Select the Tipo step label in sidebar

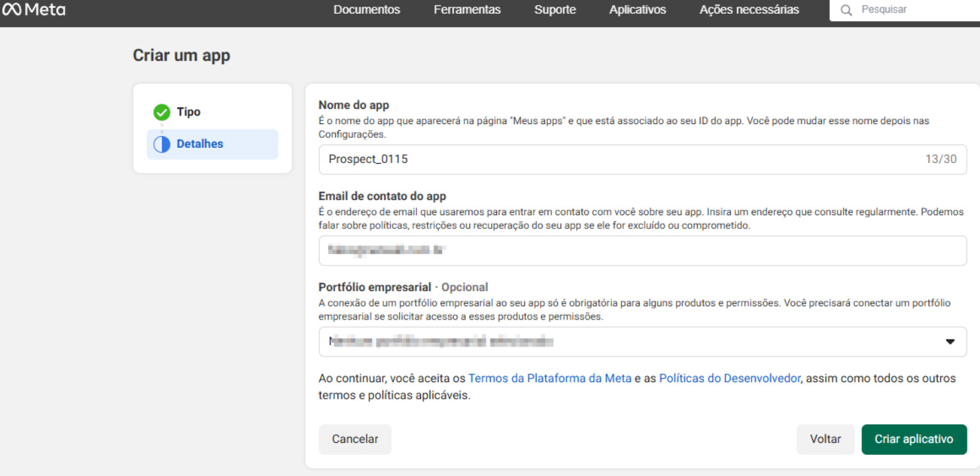pos(188,112)
